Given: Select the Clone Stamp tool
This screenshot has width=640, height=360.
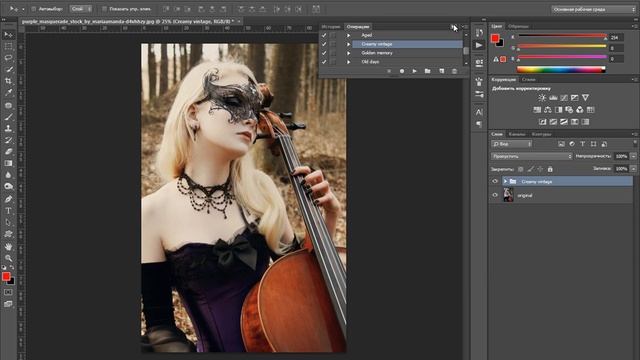Looking at the screenshot, I should click(8, 128).
